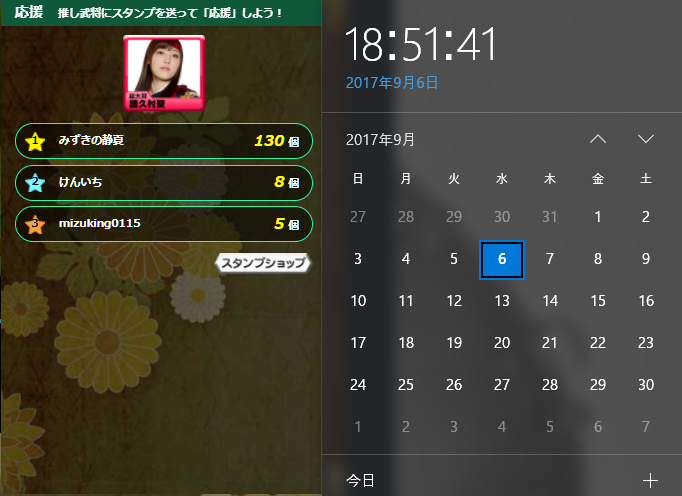Select September 15 in the calendar
Image resolution: width=682 pixels, height=496 pixels.
point(598,301)
